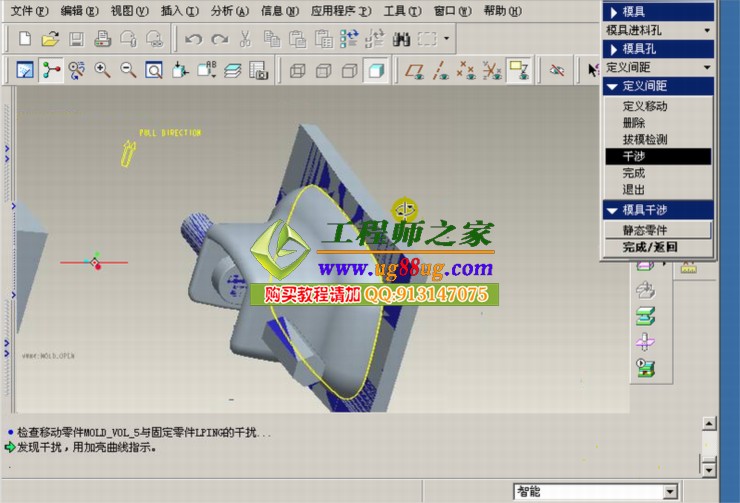Open the 文件(F) menu
The height and width of the screenshot is (503, 740).
28,11
